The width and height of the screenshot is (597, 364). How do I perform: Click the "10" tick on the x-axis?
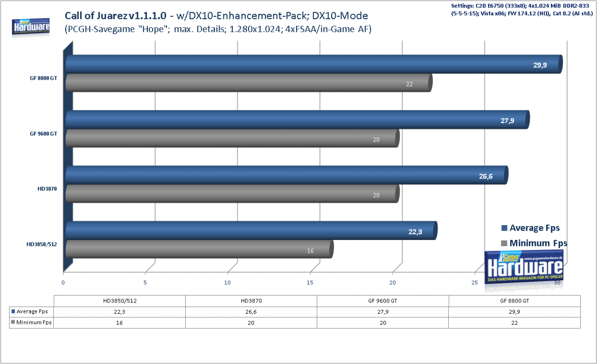coord(228,283)
